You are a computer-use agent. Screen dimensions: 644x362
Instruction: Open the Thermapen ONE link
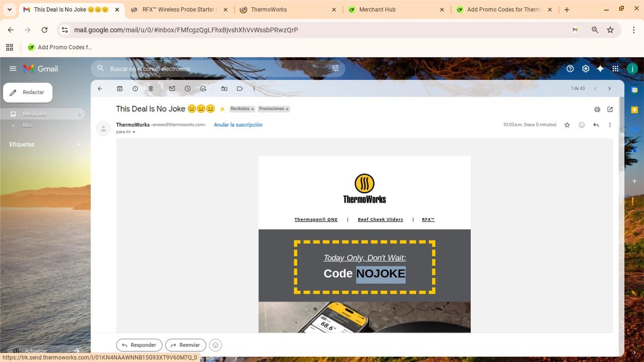point(316,219)
